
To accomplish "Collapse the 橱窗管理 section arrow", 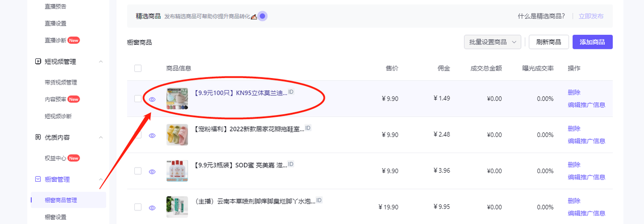I will tap(101, 179).
